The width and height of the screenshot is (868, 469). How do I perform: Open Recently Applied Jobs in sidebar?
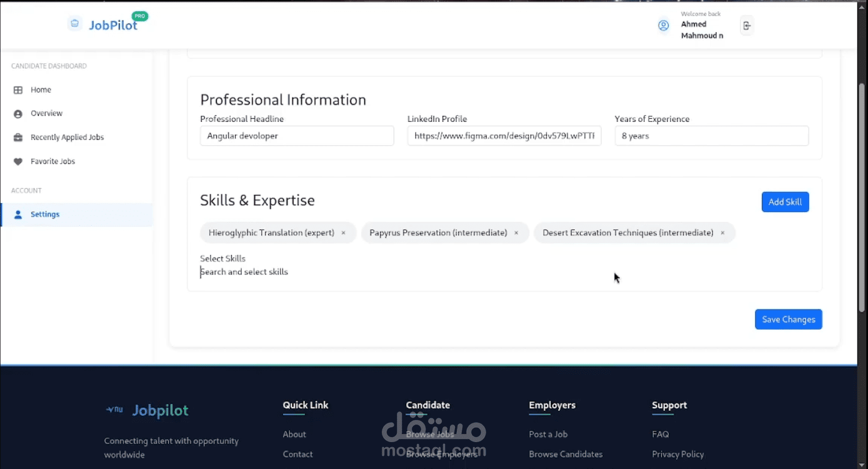point(76,138)
